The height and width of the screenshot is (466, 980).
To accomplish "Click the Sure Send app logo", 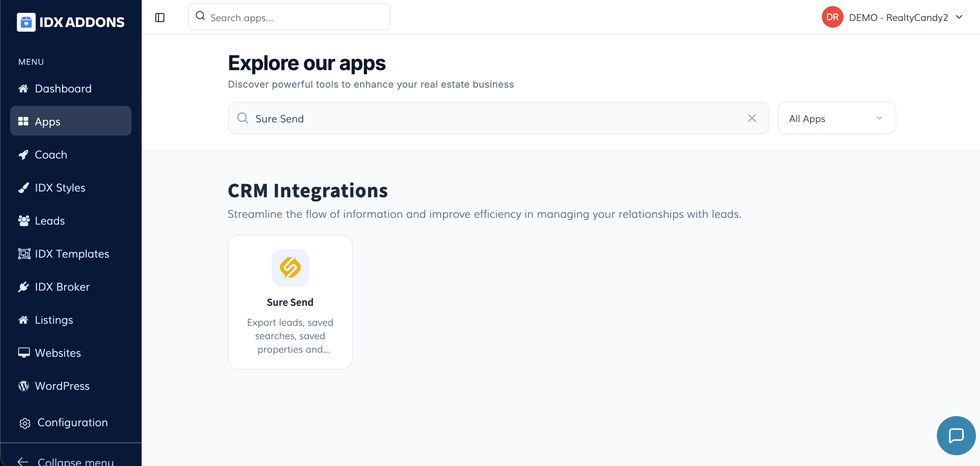I will [290, 267].
